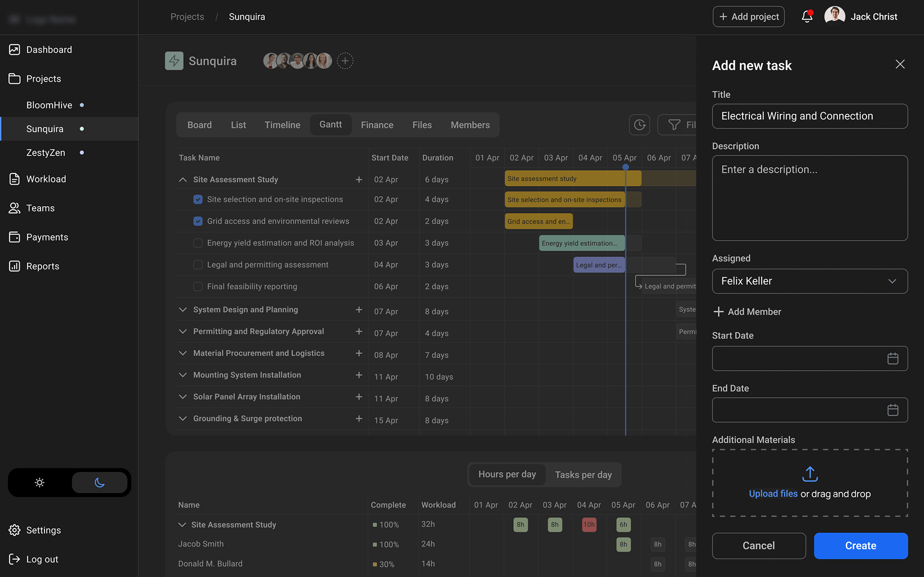This screenshot has height=577, width=924.
Task: Expand Grounding & Surge protection group
Action: pos(183,419)
